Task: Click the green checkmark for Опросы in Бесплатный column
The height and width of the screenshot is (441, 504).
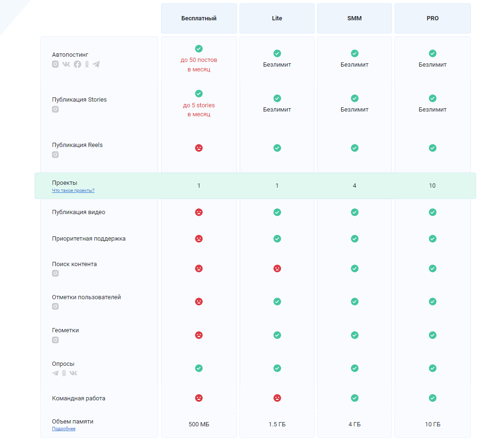Action: tap(199, 368)
